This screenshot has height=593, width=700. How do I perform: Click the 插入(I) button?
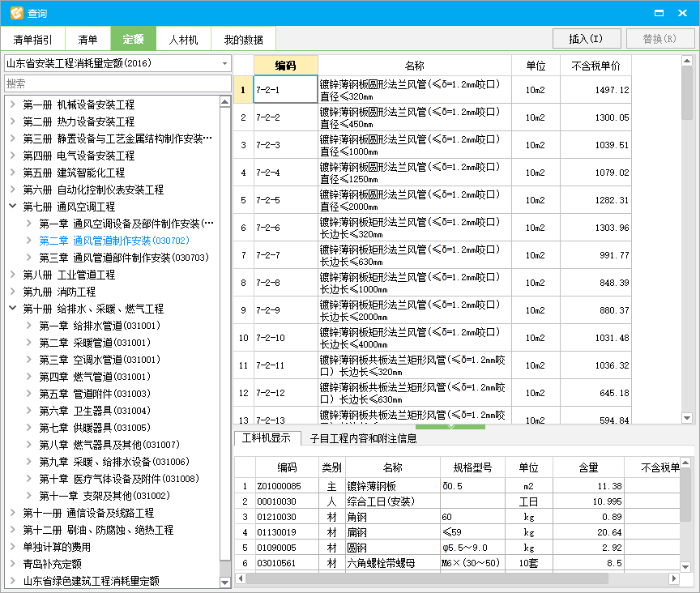click(587, 38)
